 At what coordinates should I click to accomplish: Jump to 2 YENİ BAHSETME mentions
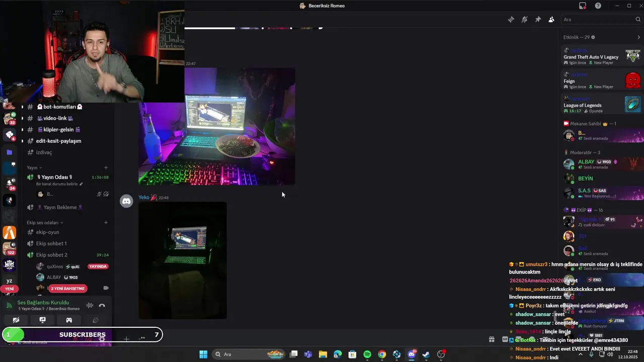coord(68,289)
